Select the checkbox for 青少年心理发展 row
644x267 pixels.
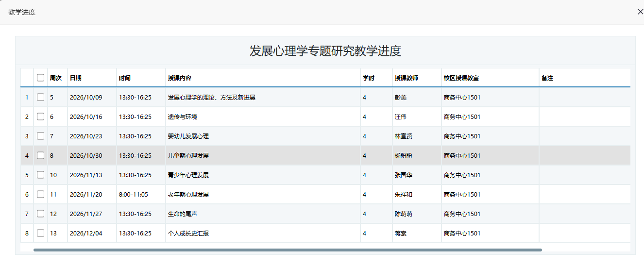click(x=40, y=175)
